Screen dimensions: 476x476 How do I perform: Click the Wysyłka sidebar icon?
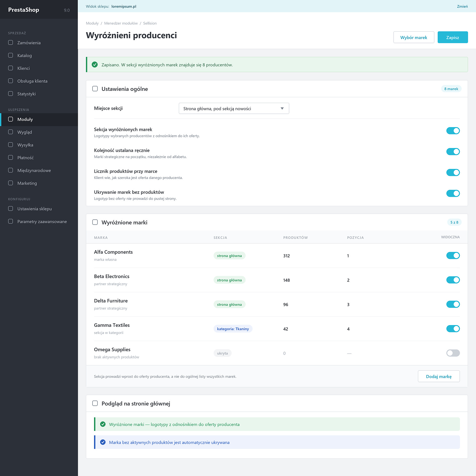[x=11, y=145]
